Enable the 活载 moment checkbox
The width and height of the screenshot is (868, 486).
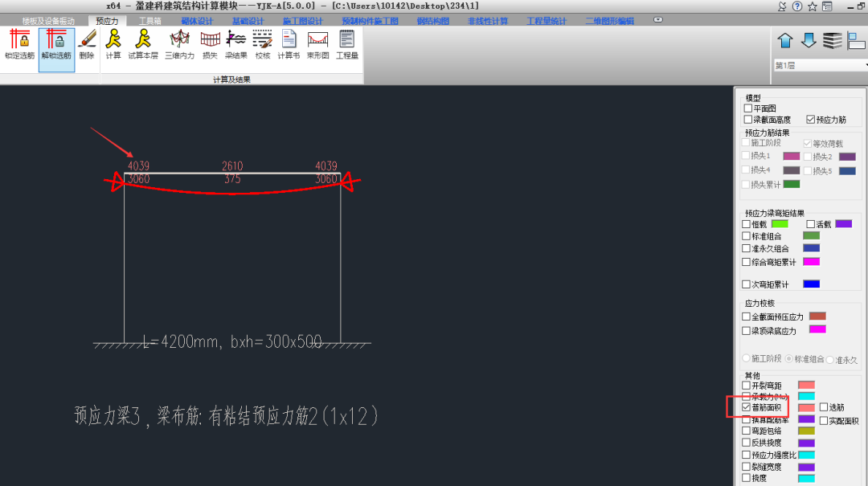pyautogui.click(x=810, y=224)
